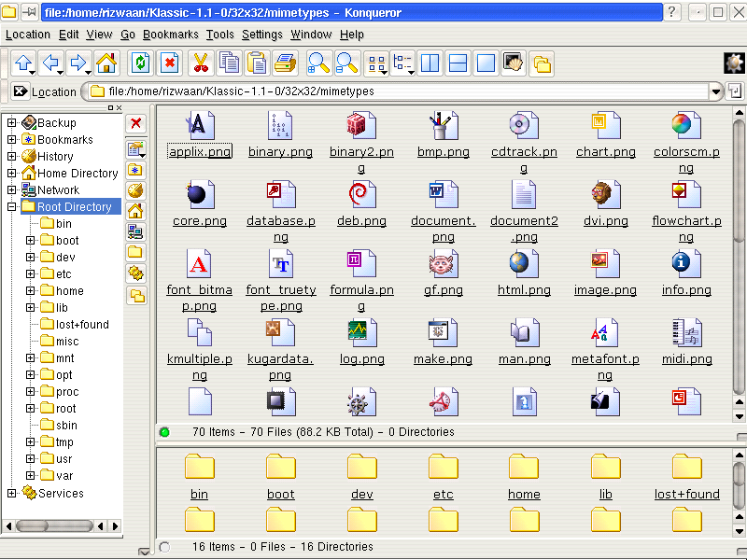Stop loading with red X toolbar button
Screen dimensions: 747x560
pos(169,63)
